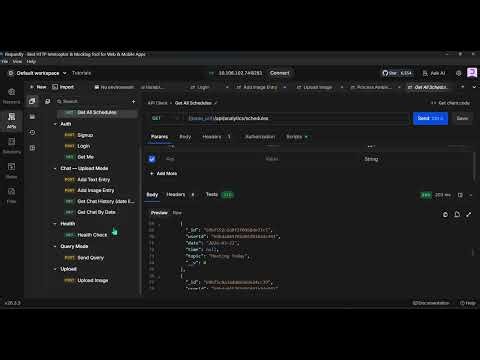Click Get client code
Screen dimensions: 480x360
click(450, 103)
